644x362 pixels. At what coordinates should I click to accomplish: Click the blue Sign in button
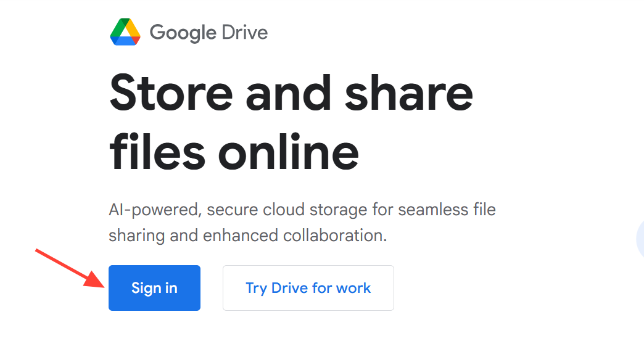(x=154, y=288)
